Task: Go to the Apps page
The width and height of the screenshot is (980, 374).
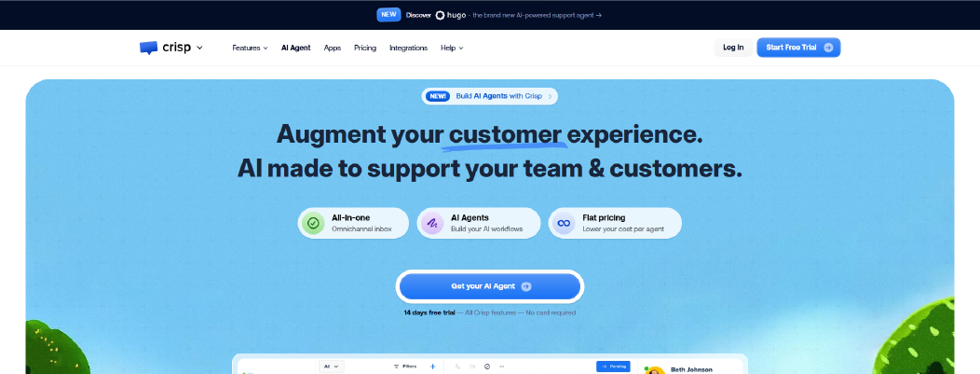Action: point(333,48)
